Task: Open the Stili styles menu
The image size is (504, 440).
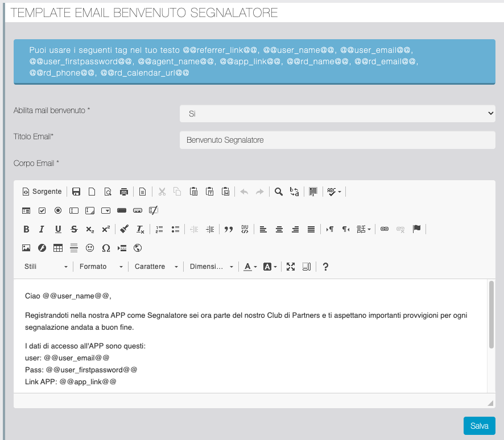Action: 46,267
